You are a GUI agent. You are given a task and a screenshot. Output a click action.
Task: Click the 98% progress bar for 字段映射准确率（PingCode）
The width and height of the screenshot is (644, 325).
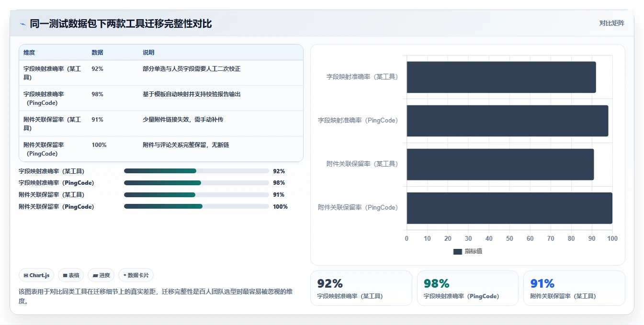pos(196,183)
